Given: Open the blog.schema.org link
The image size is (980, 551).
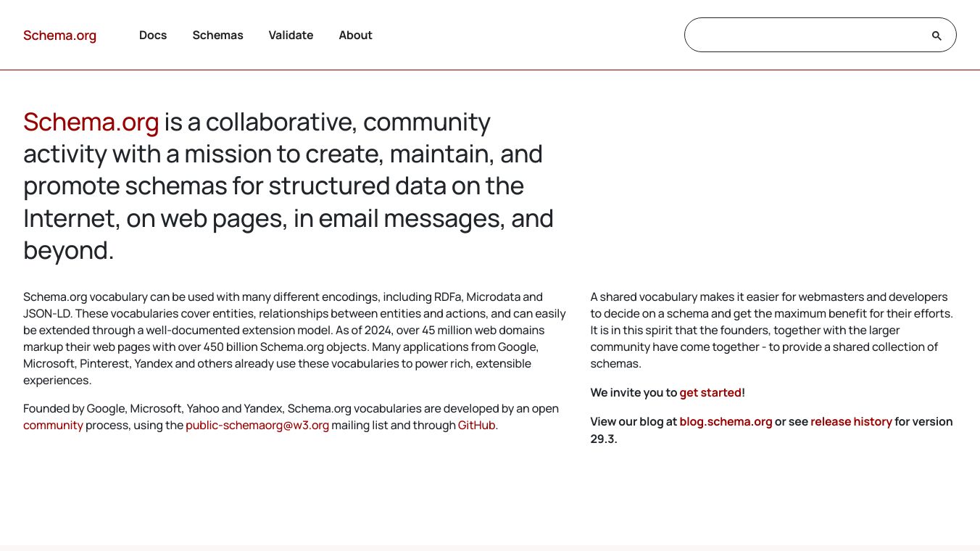Looking at the screenshot, I should pos(726,422).
